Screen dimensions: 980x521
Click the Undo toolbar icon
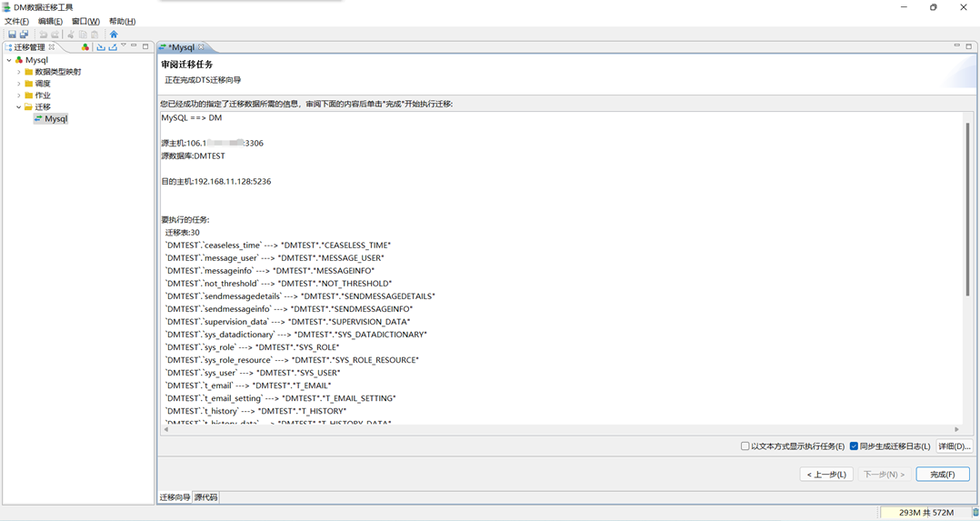43,35
